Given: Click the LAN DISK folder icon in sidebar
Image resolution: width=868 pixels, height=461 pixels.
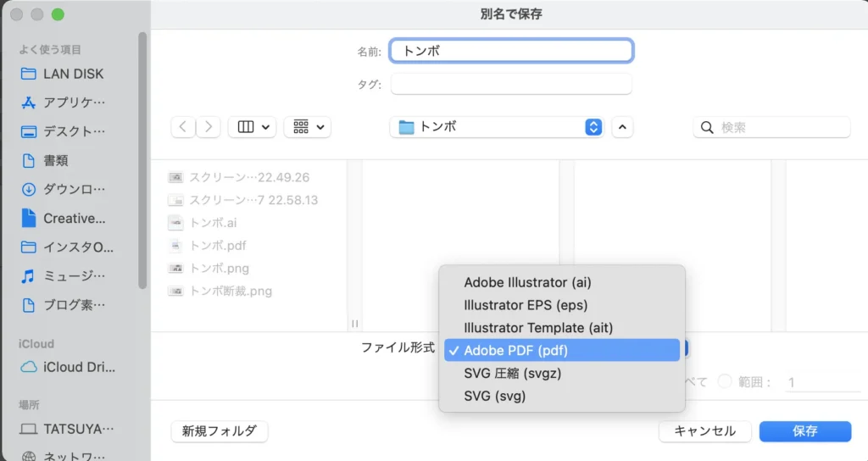Looking at the screenshot, I should click(29, 74).
